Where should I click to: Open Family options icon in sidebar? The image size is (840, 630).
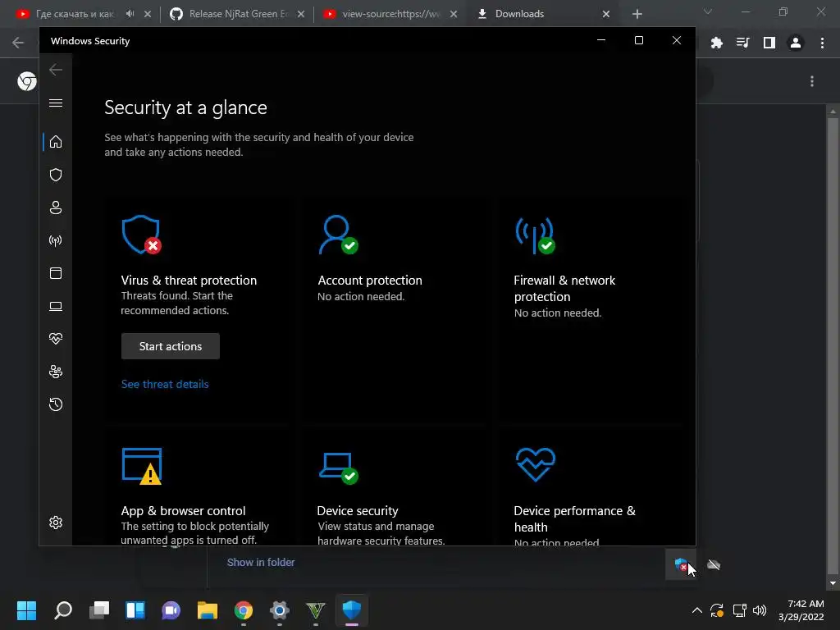click(x=56, y=372)
